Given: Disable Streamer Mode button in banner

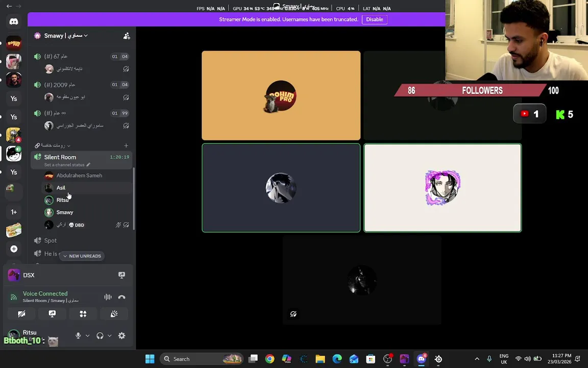Looking at the screenshot, I should tap(374, 19).
